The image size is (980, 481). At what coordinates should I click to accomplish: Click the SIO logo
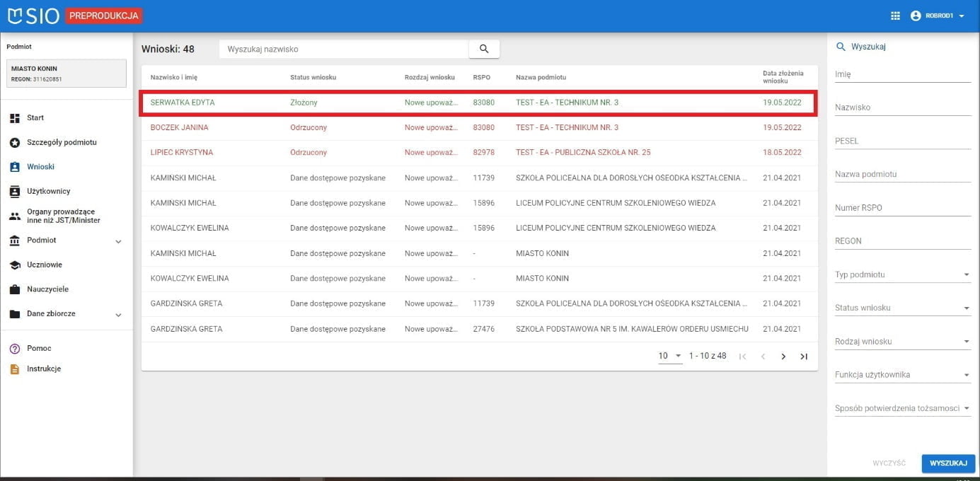33,16
